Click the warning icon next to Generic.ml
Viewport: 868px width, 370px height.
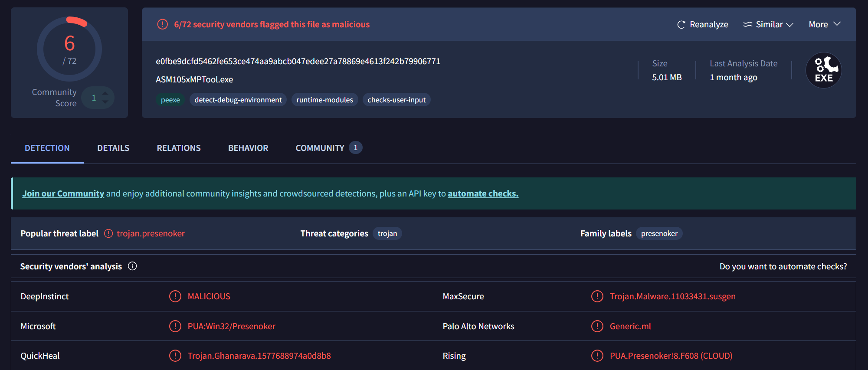tap(597, 326)
